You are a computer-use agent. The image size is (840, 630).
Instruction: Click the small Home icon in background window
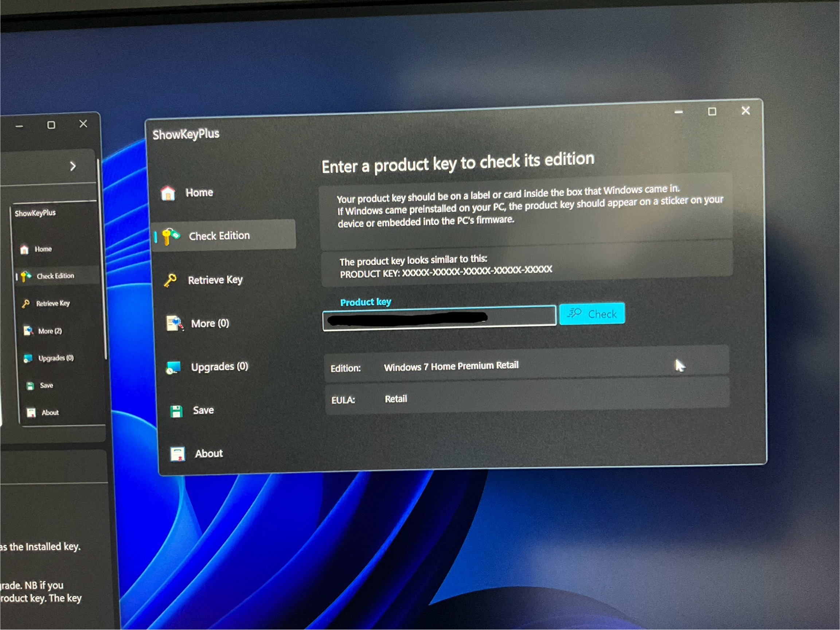point(24,250)
